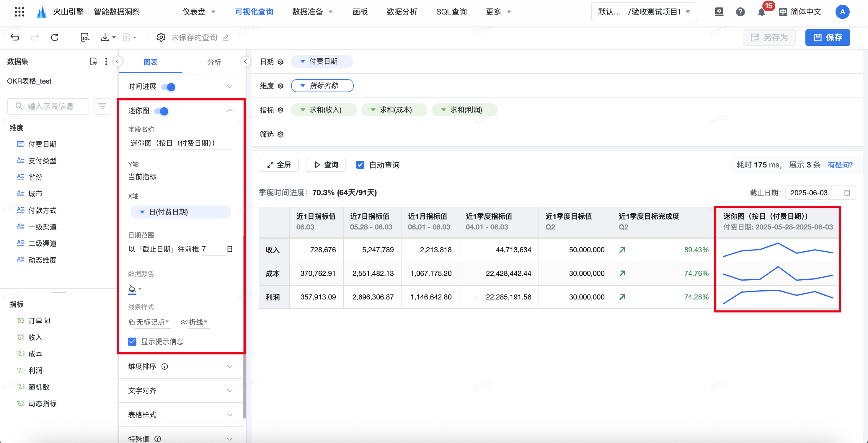Image resolution: width=868 pixels, height=443 pixels.
Task: Click the 输入字段信息 search field
Action: [x=48, y=106]
